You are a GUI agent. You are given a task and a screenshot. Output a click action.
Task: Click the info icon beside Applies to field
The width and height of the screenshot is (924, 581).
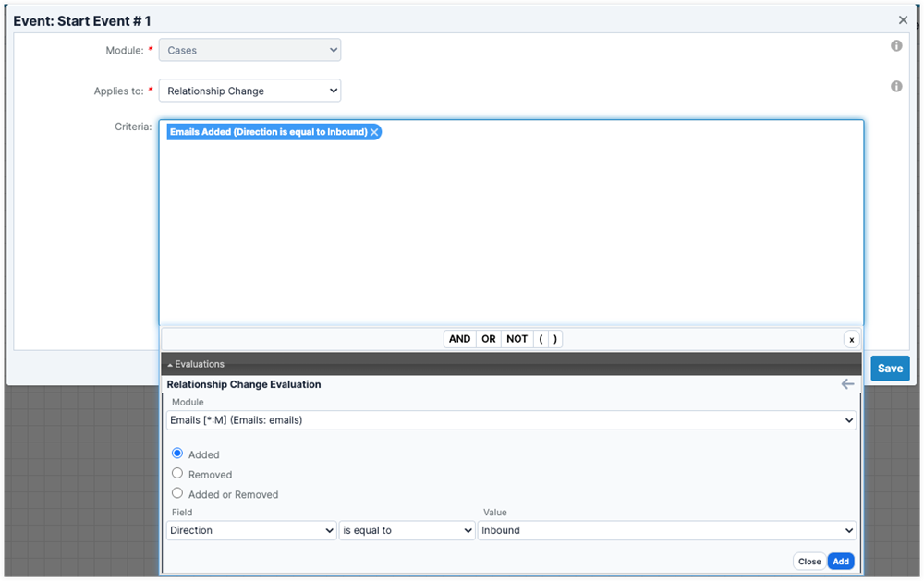tap(895, 87)
